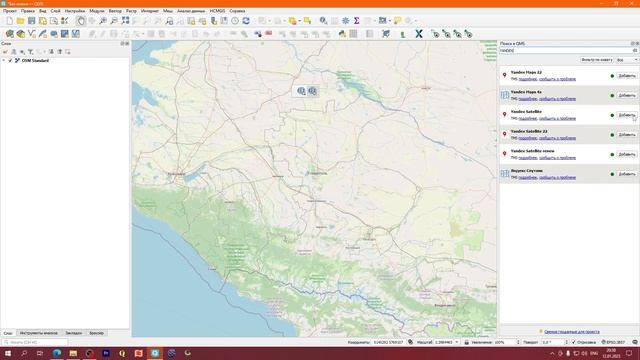Select the Measure tool
Viewport: 640px width, 360px height.
[382, 21]
